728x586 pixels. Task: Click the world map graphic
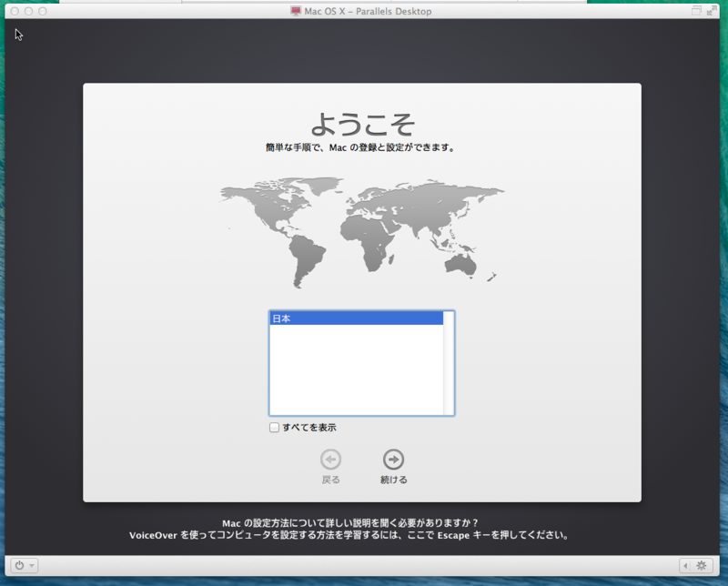359,227
